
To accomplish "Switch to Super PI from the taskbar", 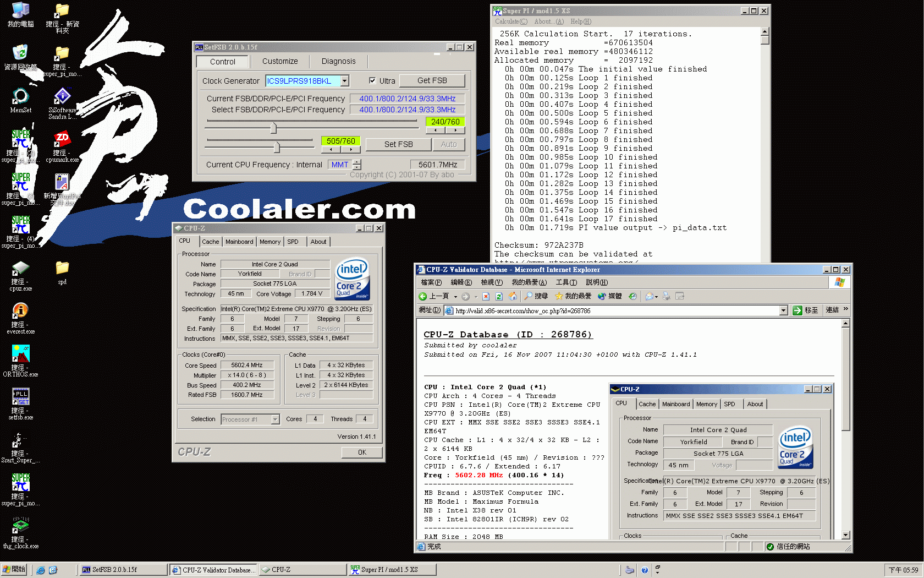I will point(392,570).
